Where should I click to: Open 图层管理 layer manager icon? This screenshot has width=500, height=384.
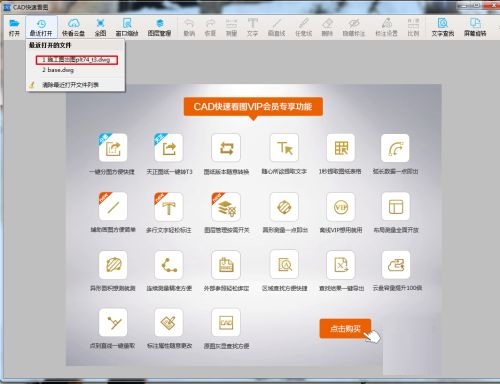click(160, 23)
